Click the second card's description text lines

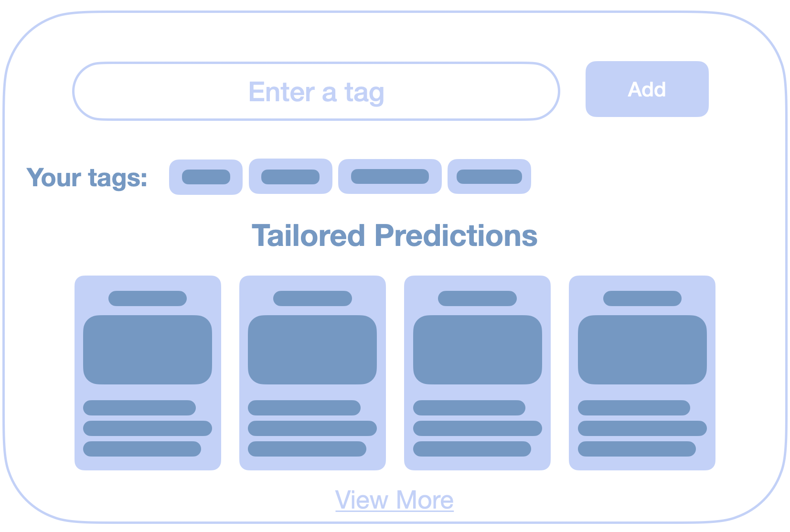(x=312, y=428)
